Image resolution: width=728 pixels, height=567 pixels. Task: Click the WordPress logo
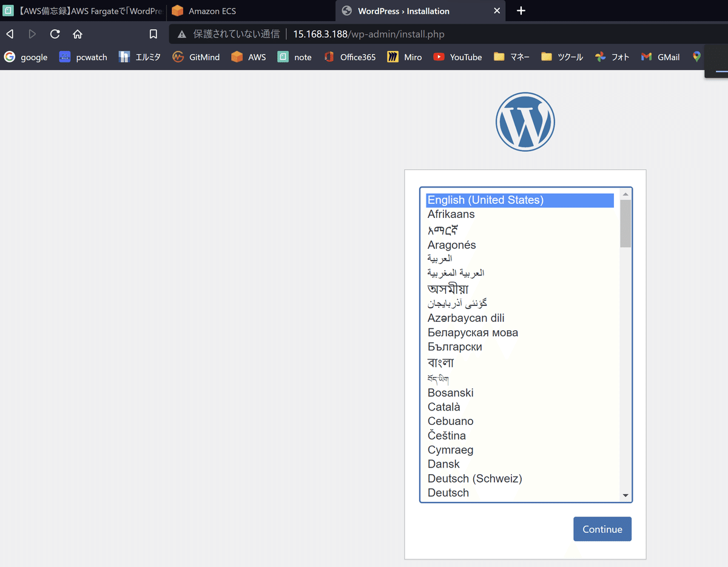[525, 121]
